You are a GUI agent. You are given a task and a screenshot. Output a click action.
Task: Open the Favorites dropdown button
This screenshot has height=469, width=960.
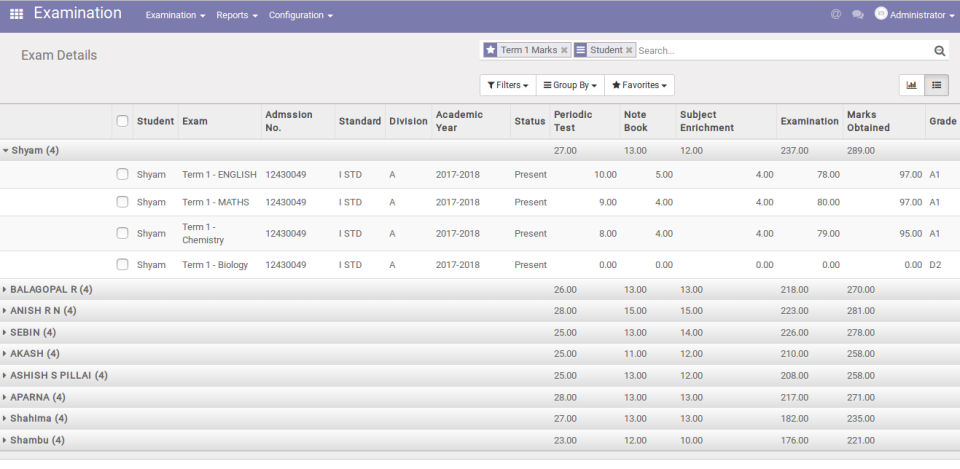pyautogui.click(x=639, y=85)
